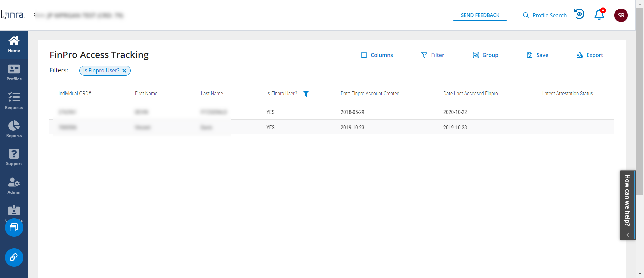Click the notifications bell icon

[x=599, y=15]
